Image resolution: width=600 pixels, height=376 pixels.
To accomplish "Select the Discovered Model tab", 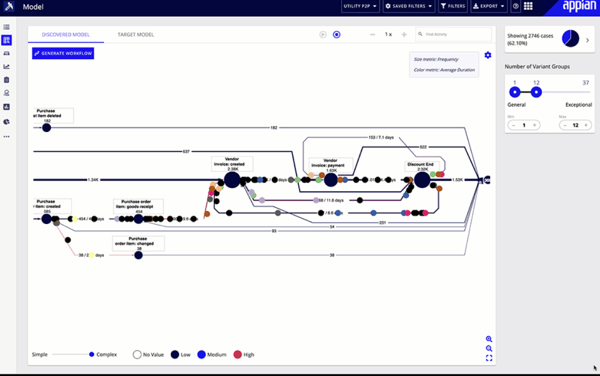I will coord(65,34).
